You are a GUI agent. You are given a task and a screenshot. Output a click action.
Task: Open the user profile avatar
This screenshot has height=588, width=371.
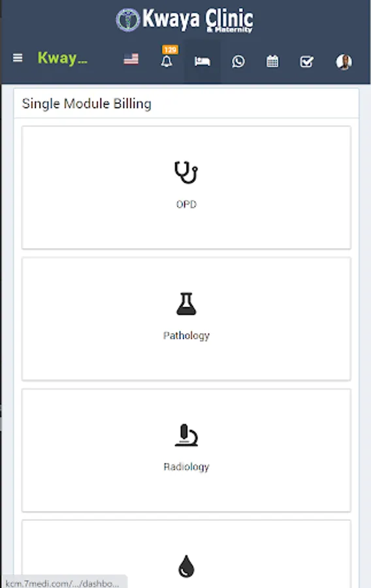tap(344, 61)
